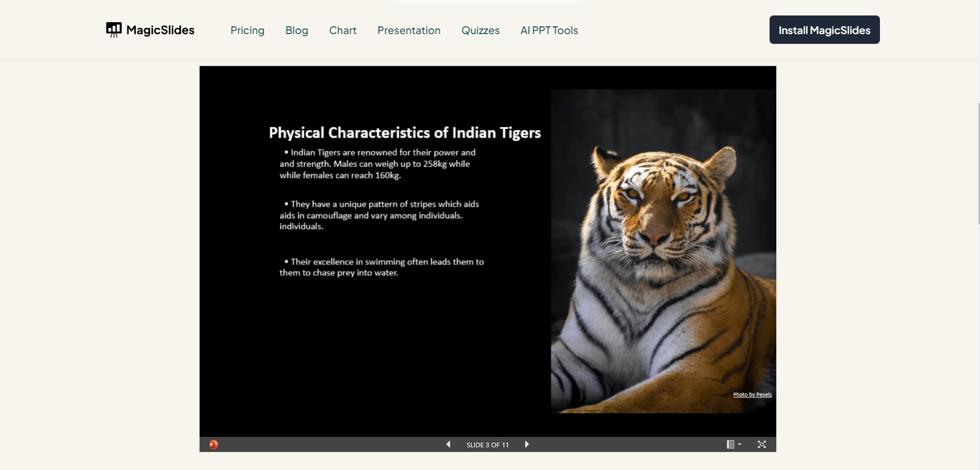Select Presentation in the navigation bar
980x470 pixels.
409,30
